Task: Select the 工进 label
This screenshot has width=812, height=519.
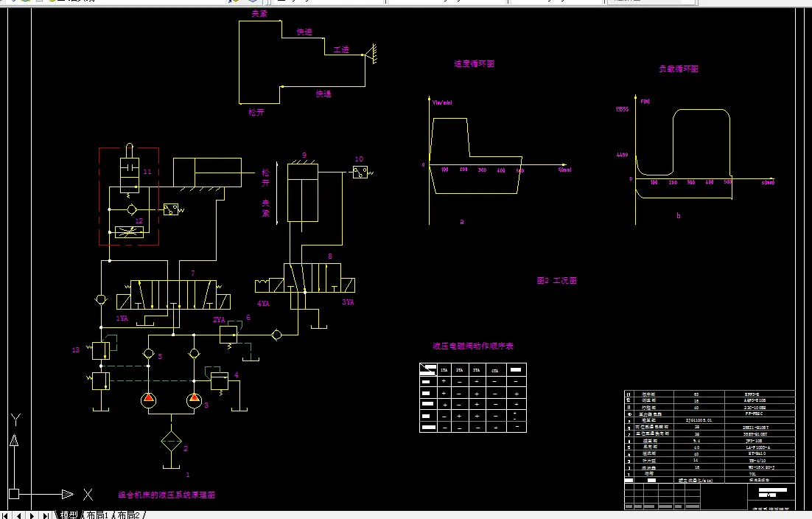Action: tap(340, 49)
